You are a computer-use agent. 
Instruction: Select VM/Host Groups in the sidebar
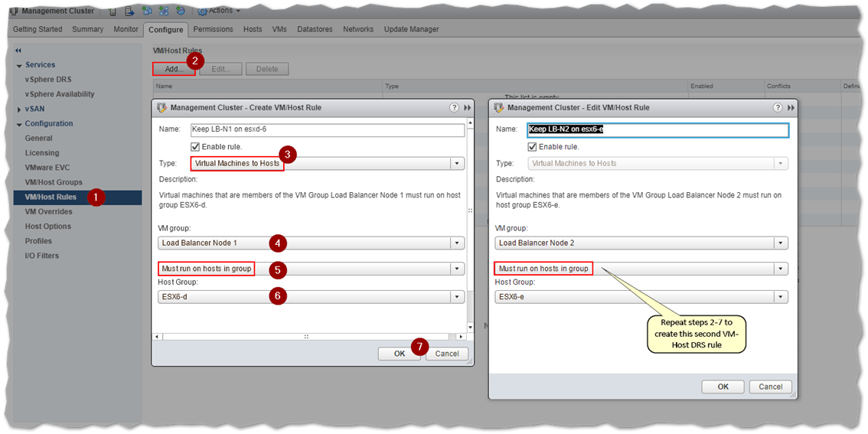point(54,182)
